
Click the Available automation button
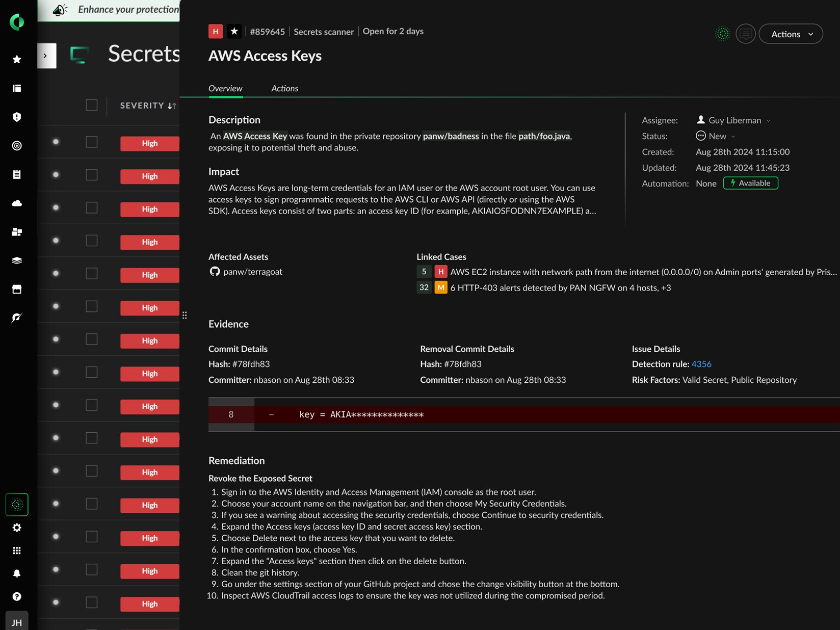pos(750,183)
